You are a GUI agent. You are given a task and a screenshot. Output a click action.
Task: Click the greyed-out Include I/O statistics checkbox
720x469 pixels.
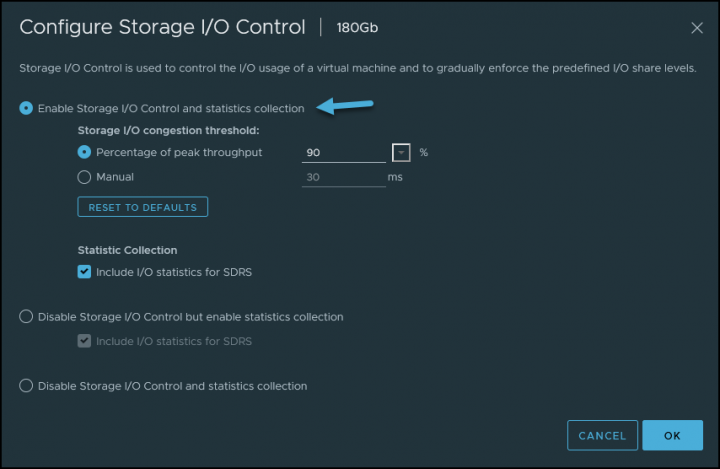click(x=84, y=341)
